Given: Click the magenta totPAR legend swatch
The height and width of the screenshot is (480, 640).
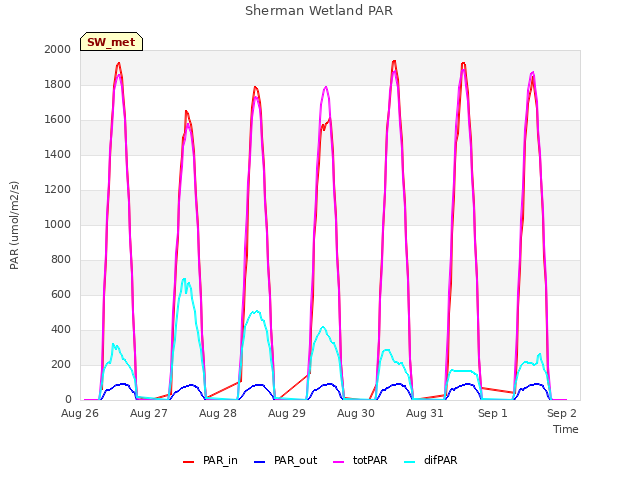Looking at the screenshot, I should tap(339, 462).
